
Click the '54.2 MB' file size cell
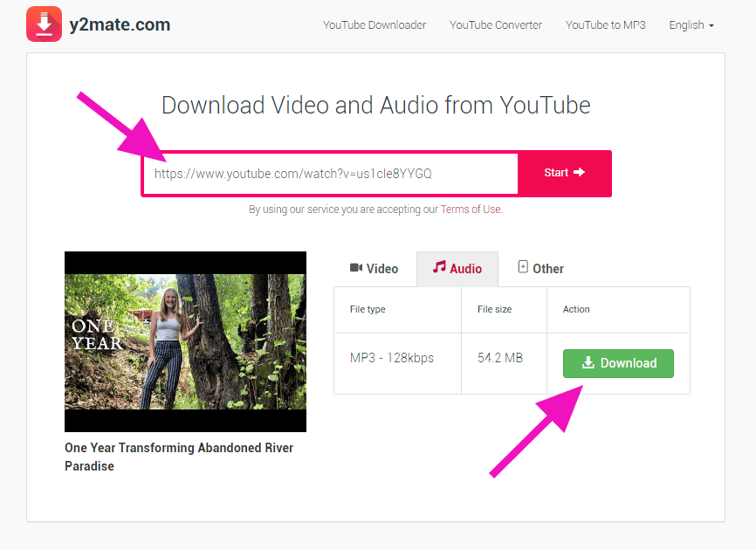point(504,363)
